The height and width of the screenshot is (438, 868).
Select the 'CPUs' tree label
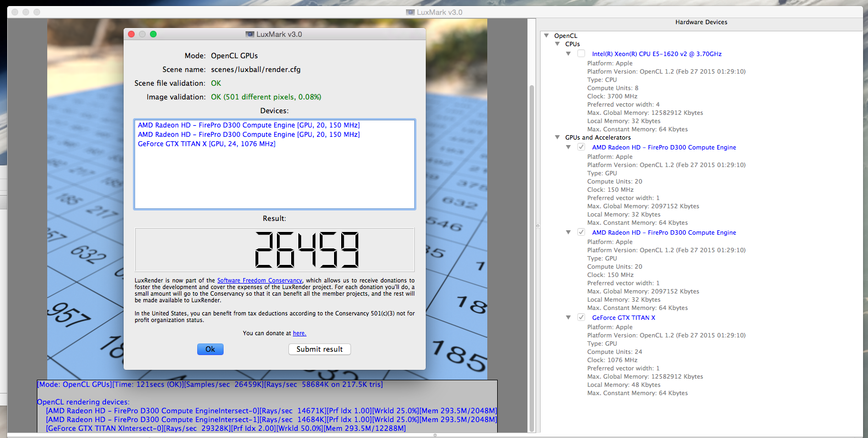click(572, 44)
